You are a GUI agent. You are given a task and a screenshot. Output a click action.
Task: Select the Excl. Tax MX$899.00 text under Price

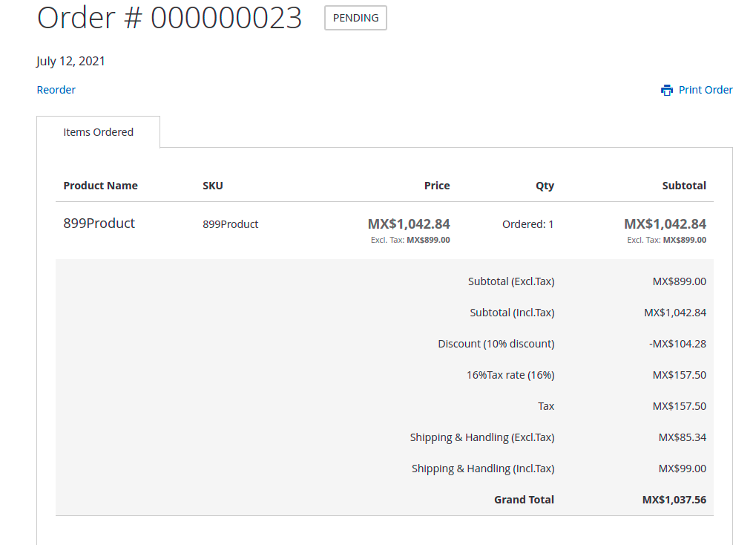(x=410, y=239)
